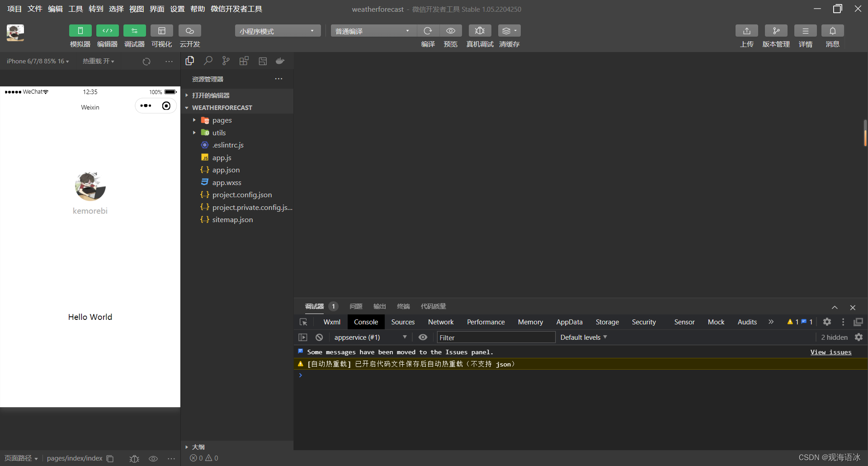Open the 设置 menu
Screen dimensions: 868x466
pos(177,9)
